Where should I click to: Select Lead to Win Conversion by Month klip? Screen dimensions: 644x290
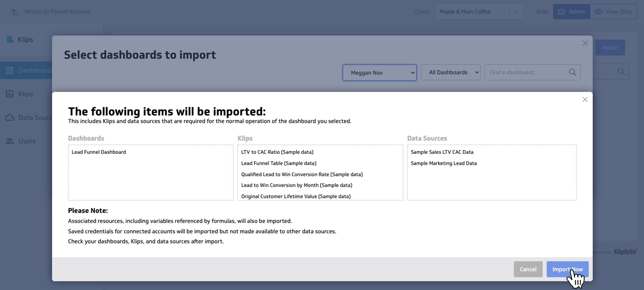tap(297, 185)
